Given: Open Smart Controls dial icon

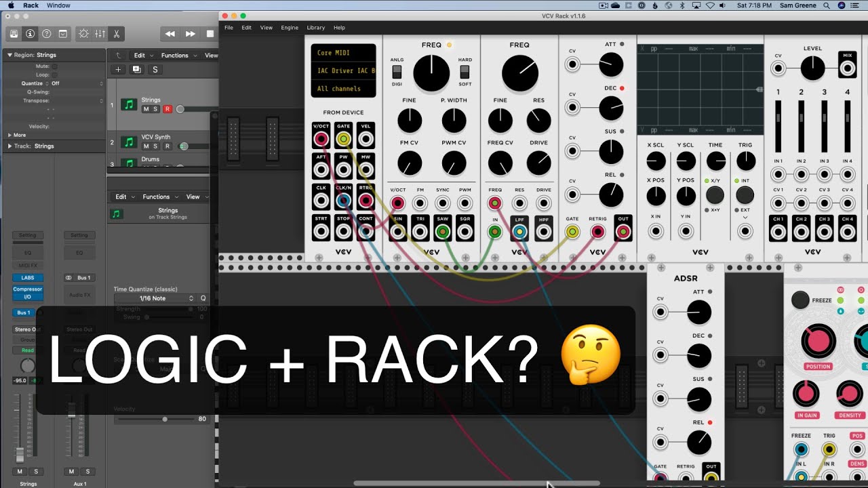Looking at the screenshot, I should pos(83,33).
